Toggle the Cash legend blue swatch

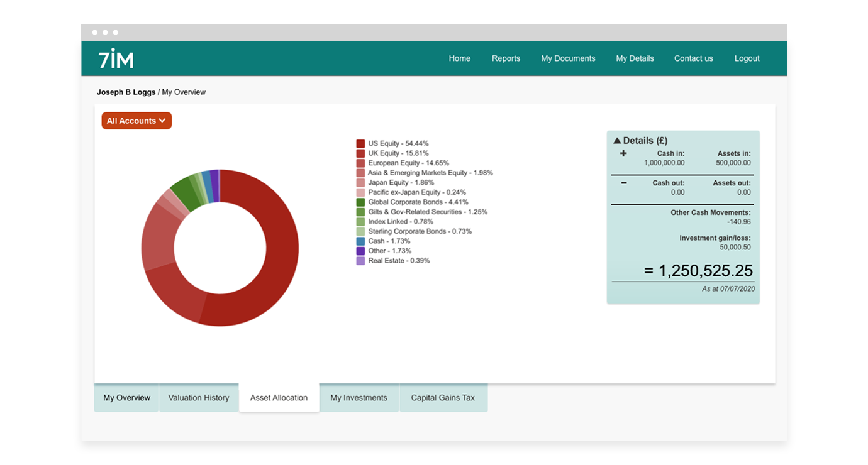tap(360, 241)
